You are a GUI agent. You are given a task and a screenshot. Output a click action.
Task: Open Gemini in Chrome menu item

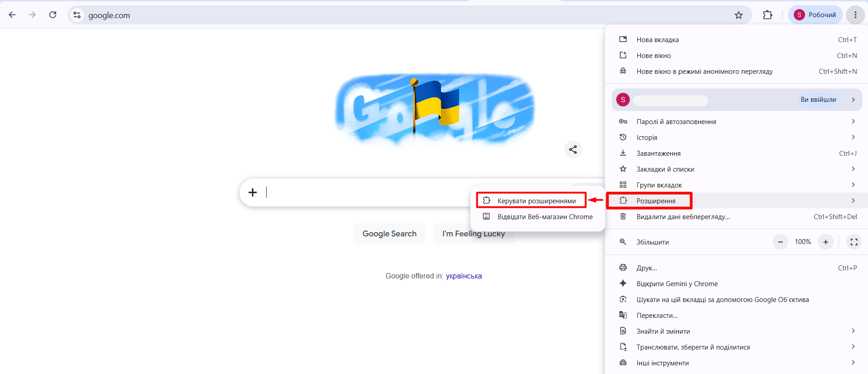click(737, 284)
